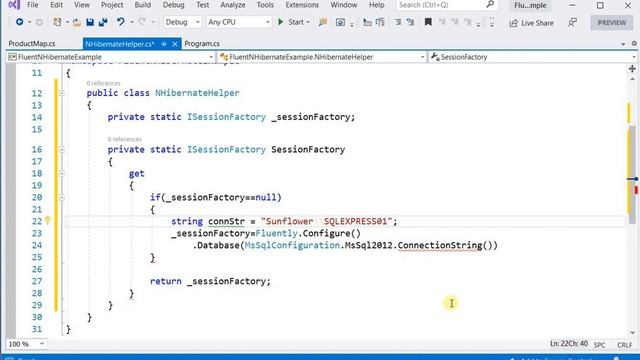The width and height of the screenshot is (640, 360).
Task: Click the lightbulb quick actions on line 22
Action: 48,221
